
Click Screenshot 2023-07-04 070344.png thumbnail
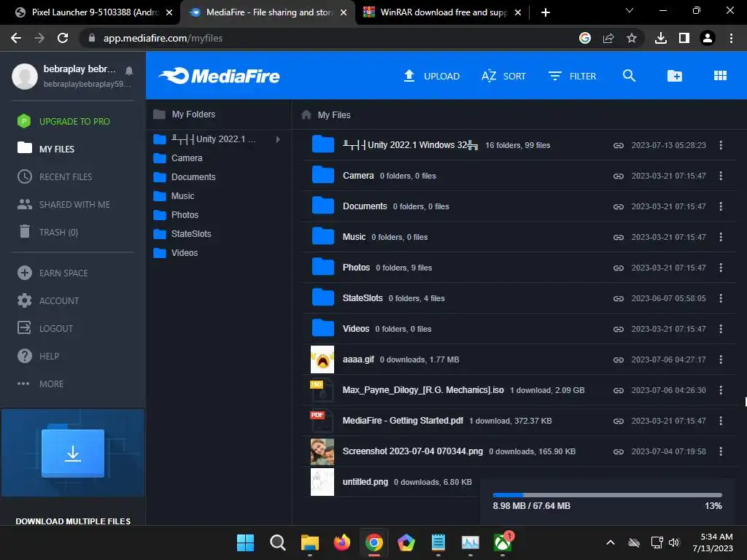point(322,451)
